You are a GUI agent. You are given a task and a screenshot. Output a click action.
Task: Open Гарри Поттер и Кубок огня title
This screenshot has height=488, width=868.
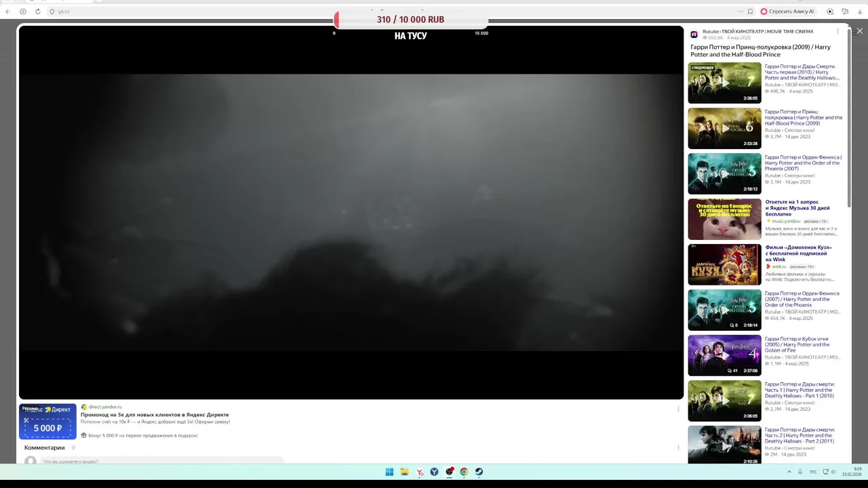point(797,344)
